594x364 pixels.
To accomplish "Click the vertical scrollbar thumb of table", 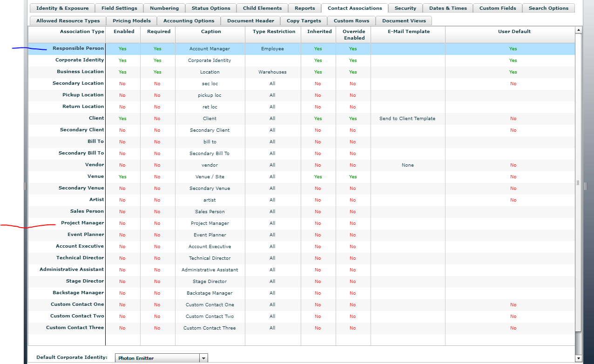I will [x=579, y=182].
